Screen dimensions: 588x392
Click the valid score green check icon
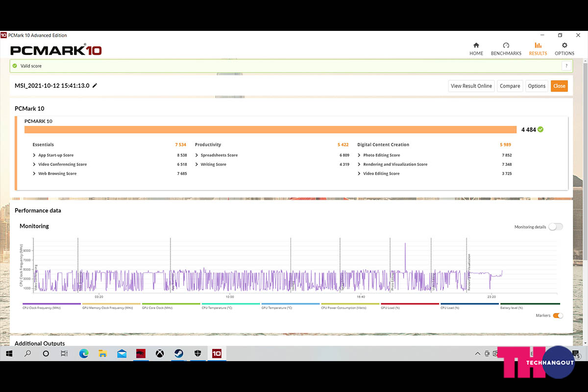point(15,66)
